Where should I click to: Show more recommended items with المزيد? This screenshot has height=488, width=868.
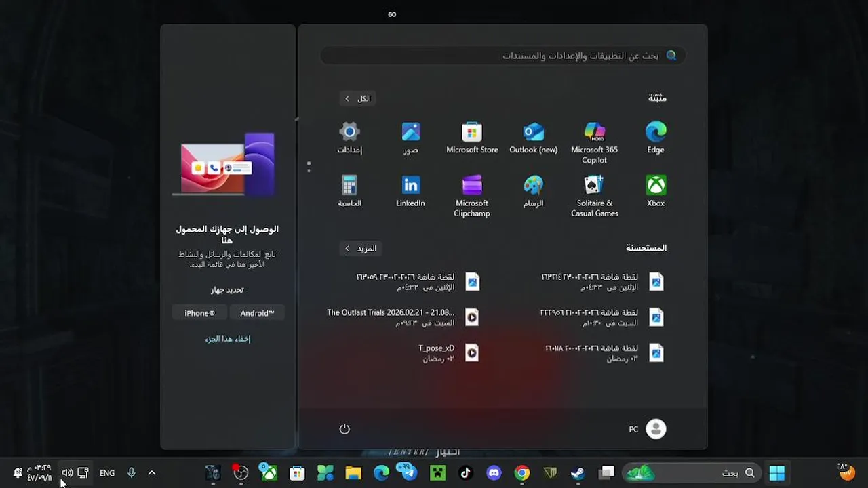coord(359,248)
